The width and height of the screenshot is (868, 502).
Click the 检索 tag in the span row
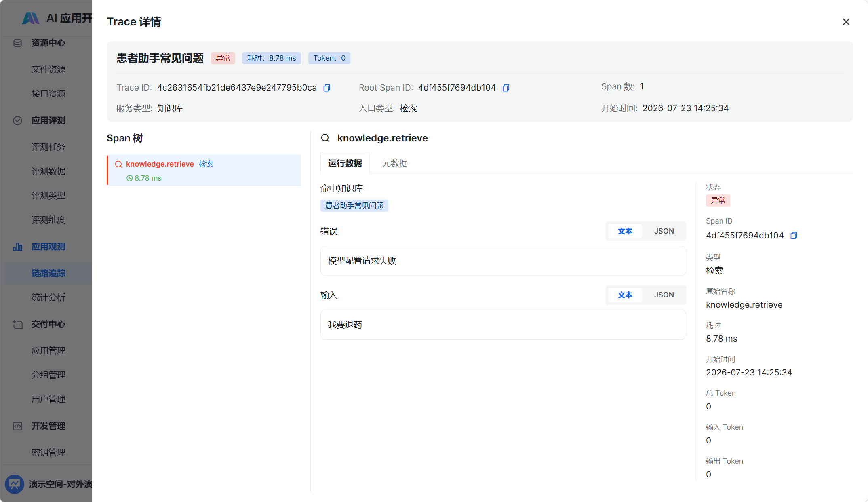click(x=206, y=164)
